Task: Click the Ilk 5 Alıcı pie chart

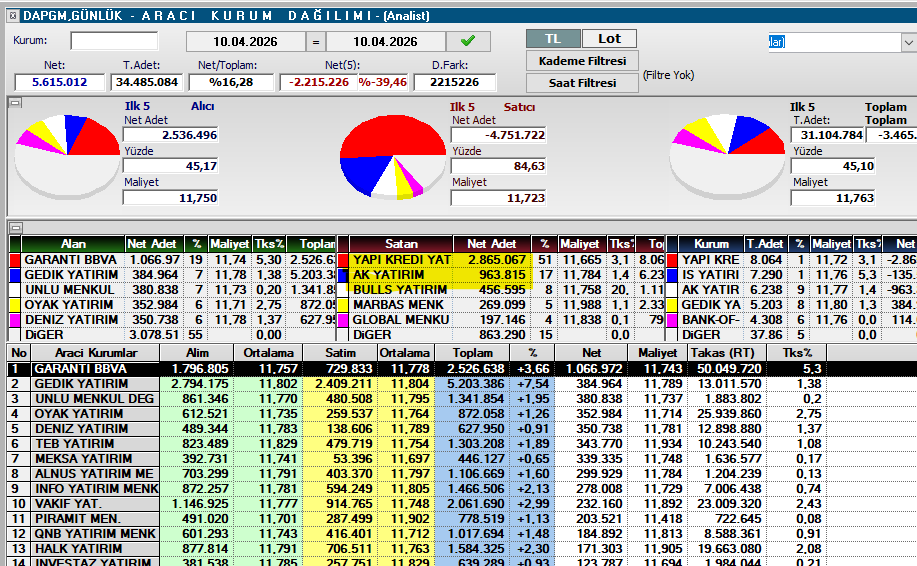Action: pos(67,155)
